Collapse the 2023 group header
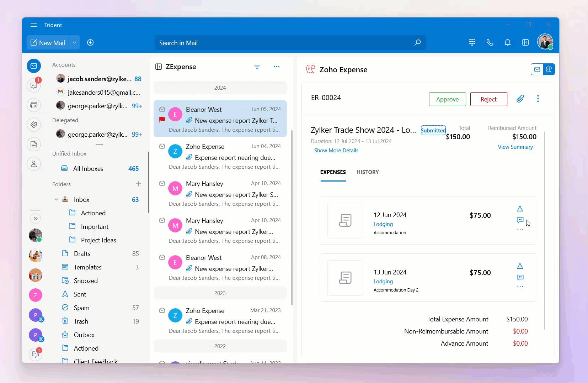588x383 pixels. (x=220, y=293)
